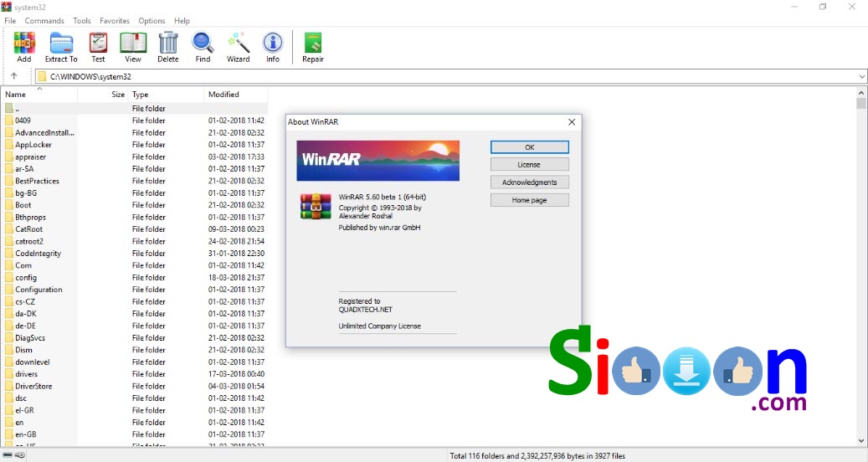Visit the Home page button

click(x=529, y=200)
